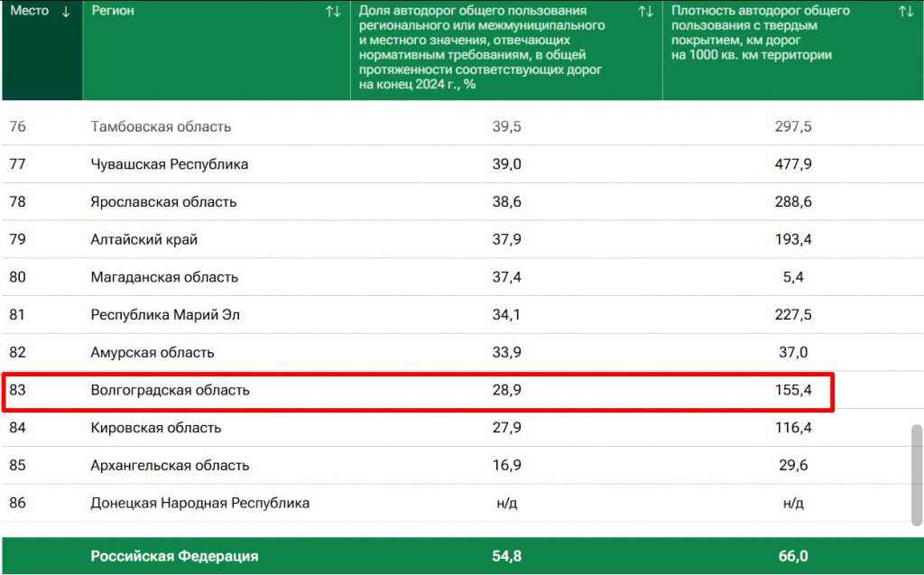Select the Республика Марий Эл row name

pyautogui.click(x=165, y=316)
